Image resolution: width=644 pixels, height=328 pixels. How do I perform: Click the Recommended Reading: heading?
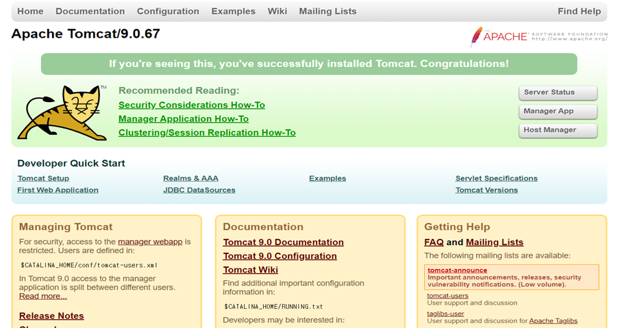(x=179, y=90)
